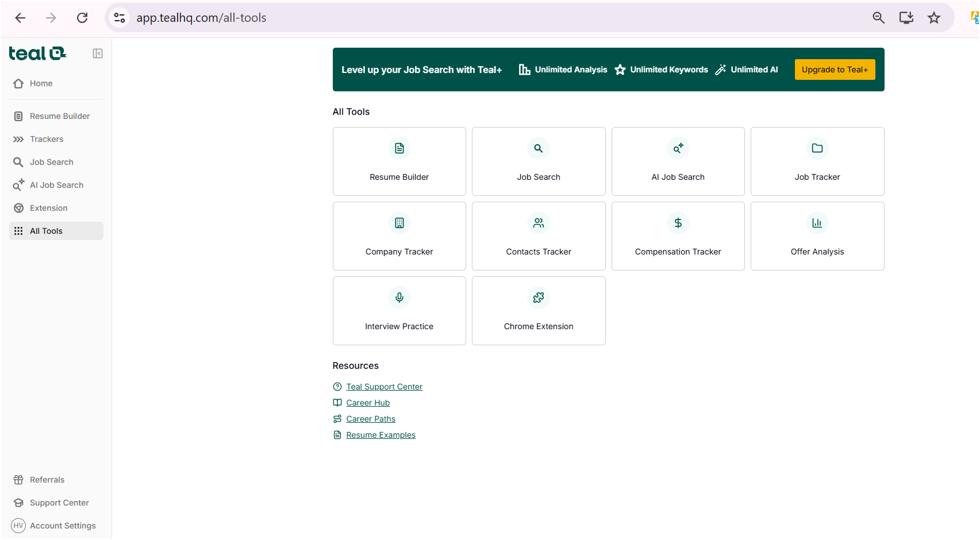The height and width of the screenshot is (540, 980).
Task: Click the Teal Support Center help circle icon
Action: click(337, 387)
